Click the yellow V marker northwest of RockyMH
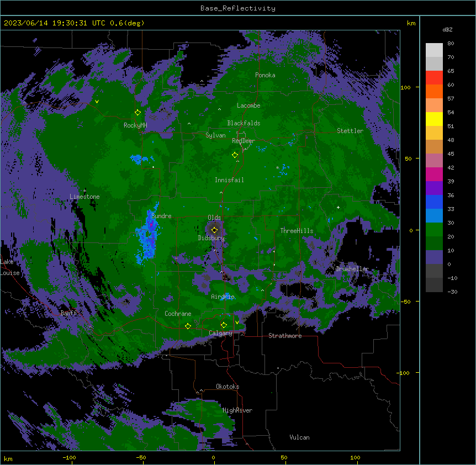The height and width of the screenshot is (465, 476). pos(97,102)
